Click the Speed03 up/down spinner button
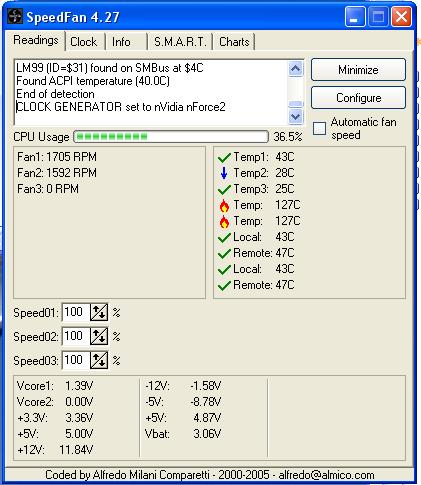 point(99,360)
